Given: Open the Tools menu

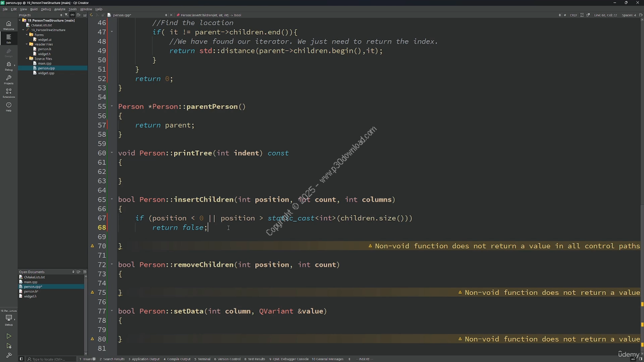Looking at the screenshot, I should pyautogui.click(x=72, y=9).
